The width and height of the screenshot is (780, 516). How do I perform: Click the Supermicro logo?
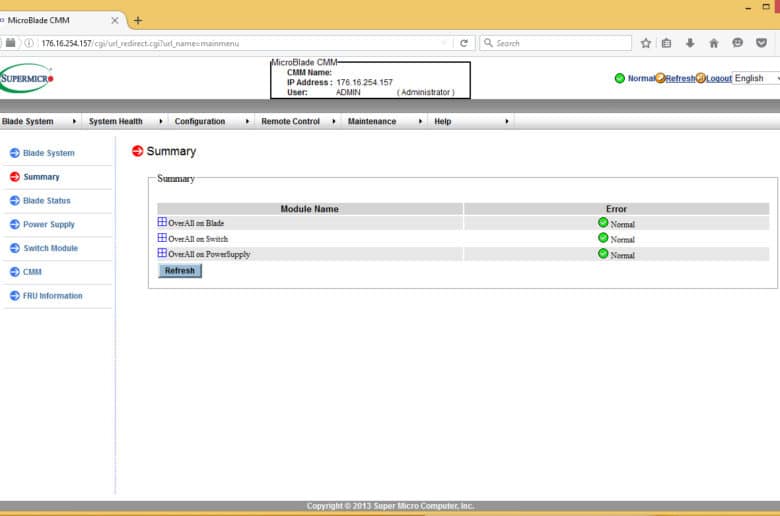pos(26,78)
